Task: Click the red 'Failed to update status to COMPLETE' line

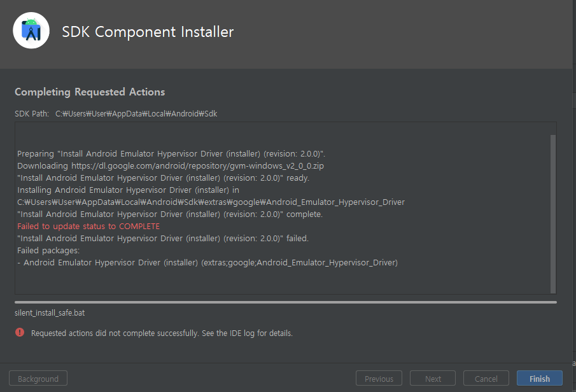Action: (88, 227)
